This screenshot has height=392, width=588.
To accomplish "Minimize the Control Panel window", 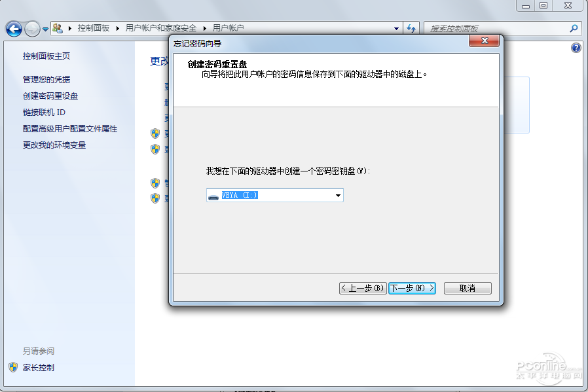I will point(526,6).
